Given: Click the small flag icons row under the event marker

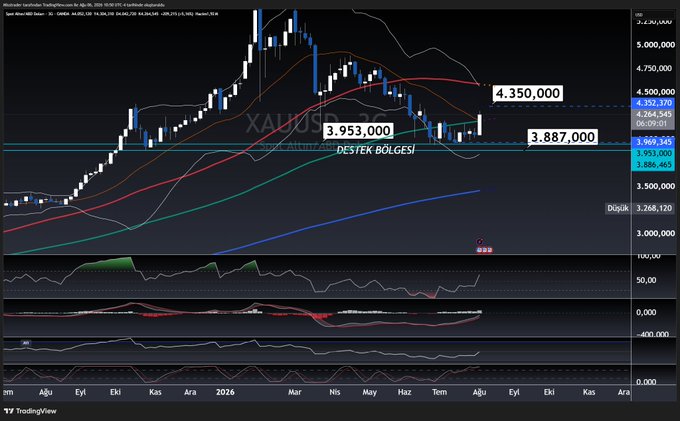Looking at the screenshot, I should pyautogui.click(x=484, y=250).
